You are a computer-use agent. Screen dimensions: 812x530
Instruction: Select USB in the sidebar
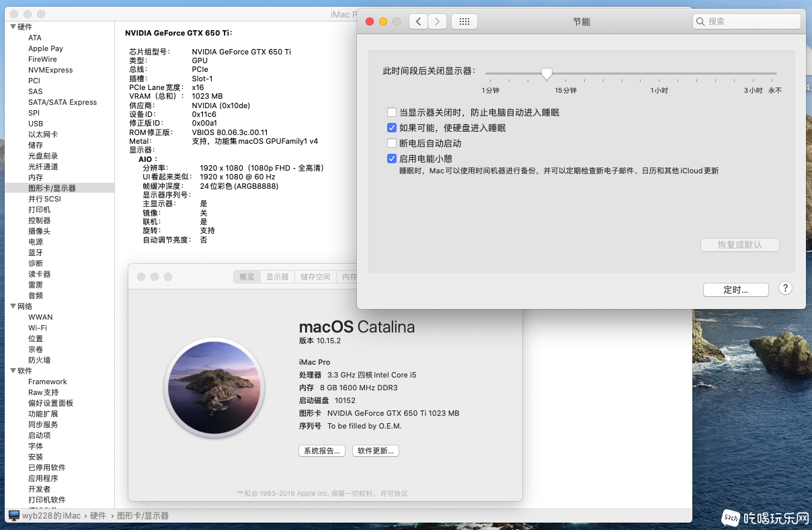tap(36, 124)
